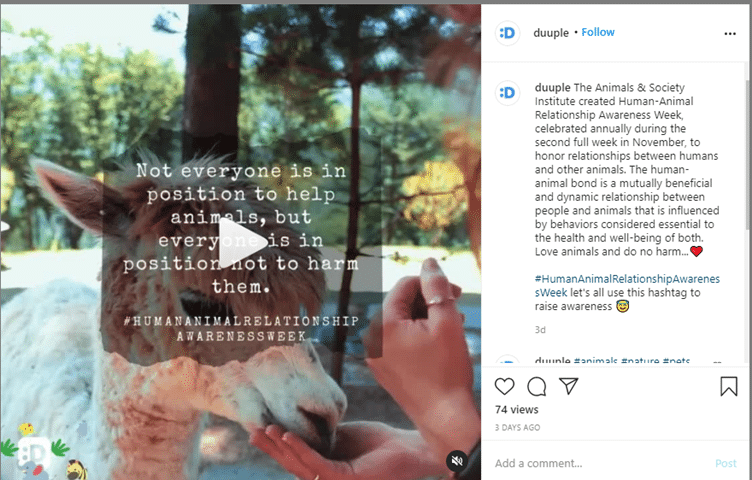The width and height of the screenshot is (752, 480).
Task: Like the post with the heart icon
Action: (x=504, y=386)
